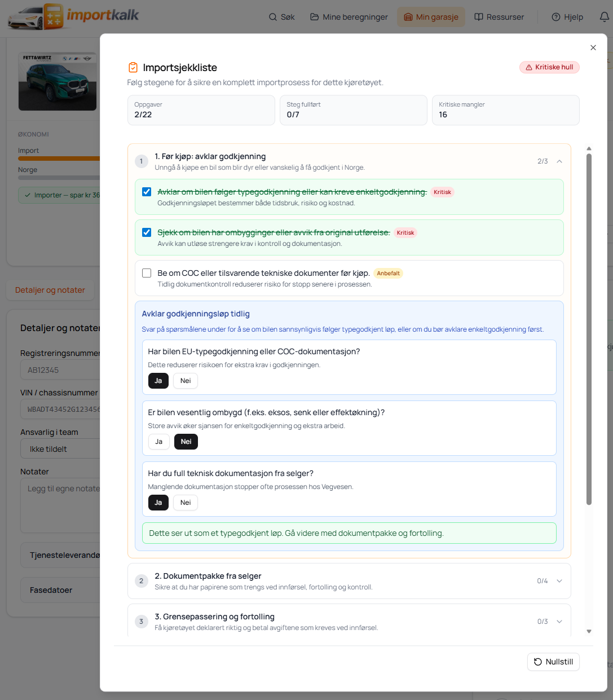613x700 pixels.
Task: Expand step 2 Dokumentpakke fra selger
Action: (559, 581)
